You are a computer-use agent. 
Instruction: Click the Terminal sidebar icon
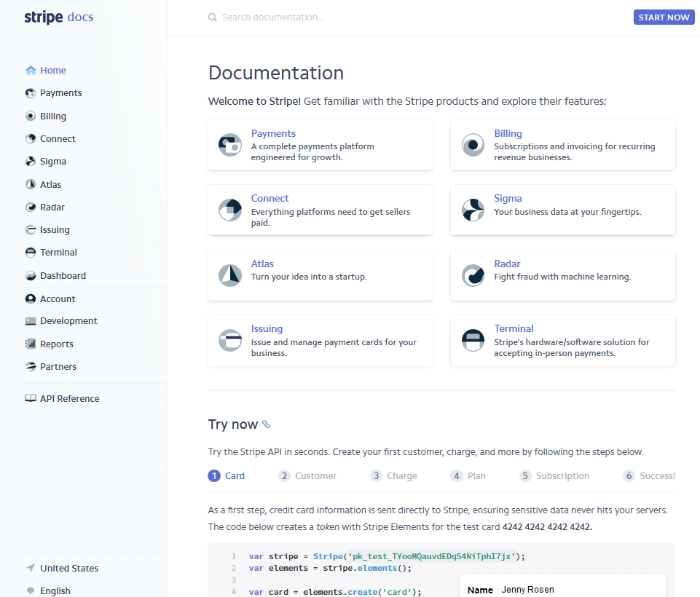pos(29,252)
